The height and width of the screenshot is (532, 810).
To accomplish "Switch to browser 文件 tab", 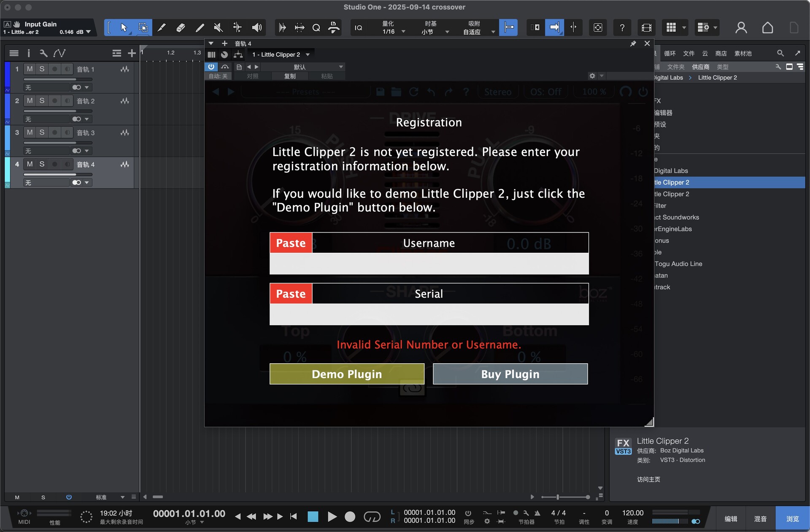I will (x=688, y=54).
